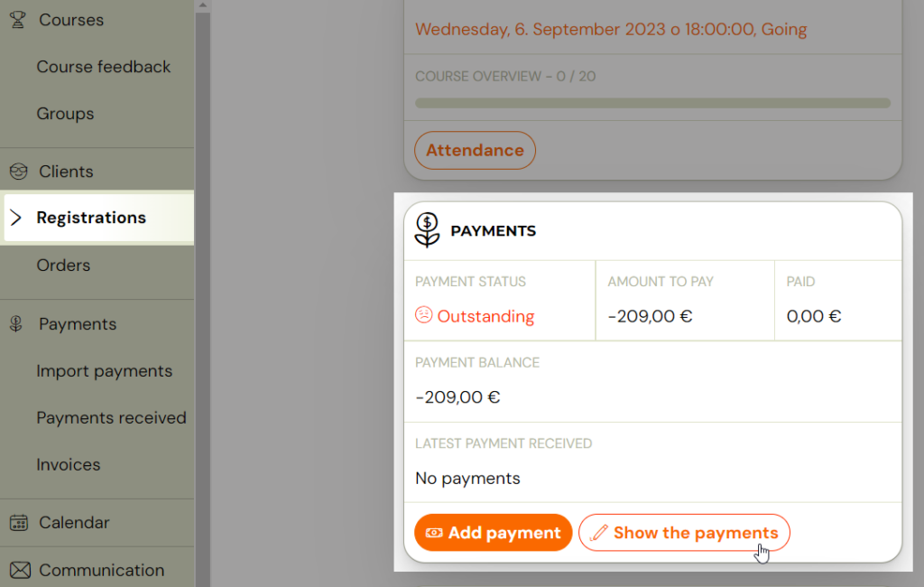Select Orders in the sidebar

click(x=63, y=265)
